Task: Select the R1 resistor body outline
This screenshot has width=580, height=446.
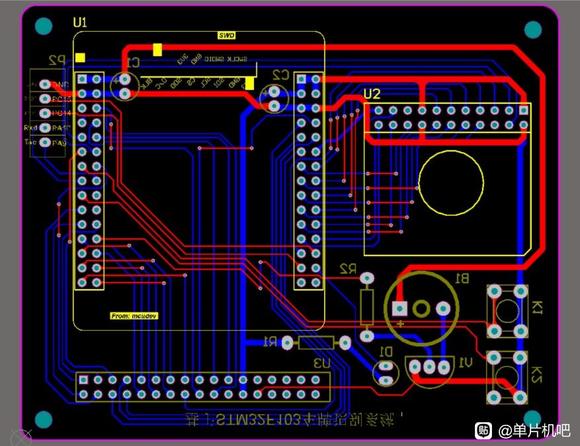Action: coord(316,343)
